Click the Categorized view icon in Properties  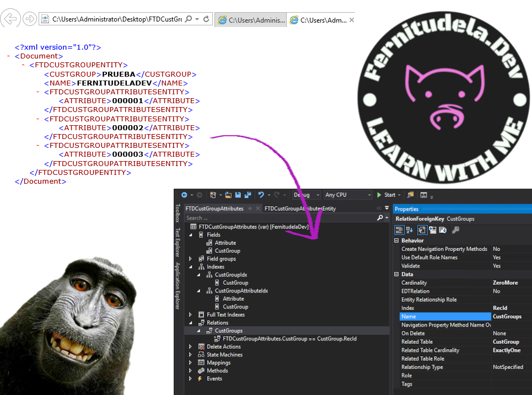(400, 229)
